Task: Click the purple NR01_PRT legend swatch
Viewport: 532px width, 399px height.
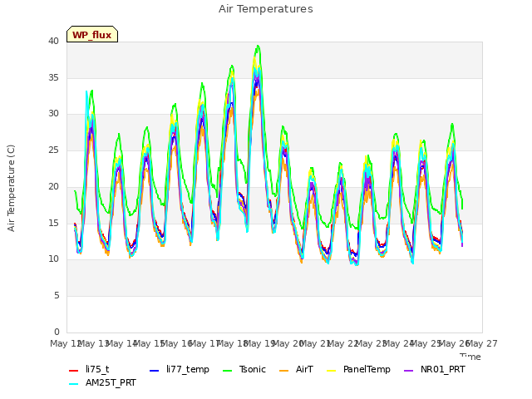Action: [x=409, y=371]
